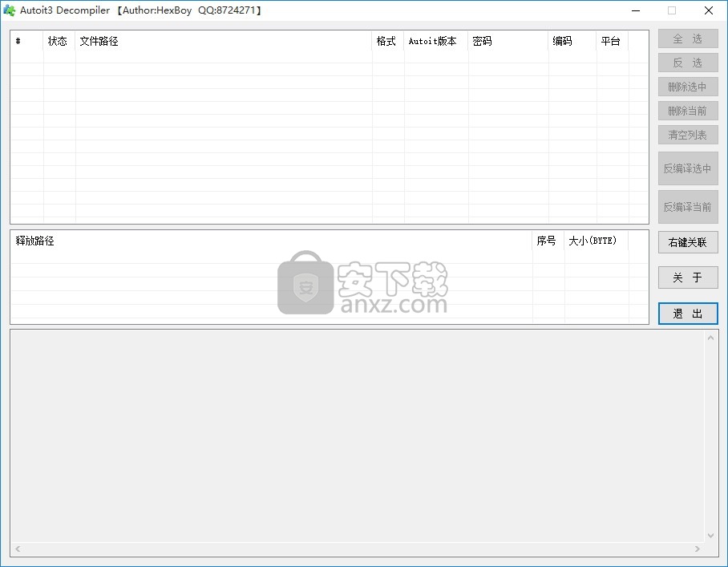The image size is (728, 567).
Task: Open the 关于 about dialog
Action: tap(687, 277)
